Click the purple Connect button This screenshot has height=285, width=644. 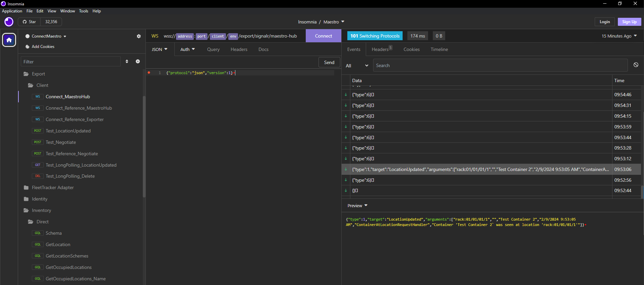coord(324,36)
